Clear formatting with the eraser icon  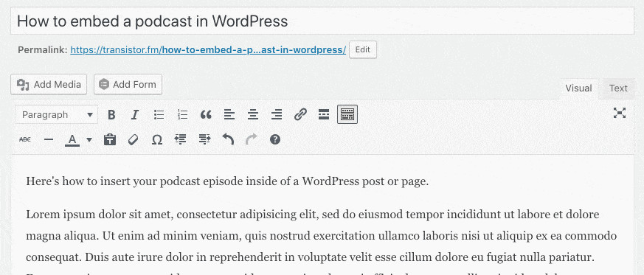(x=133, y=139)
